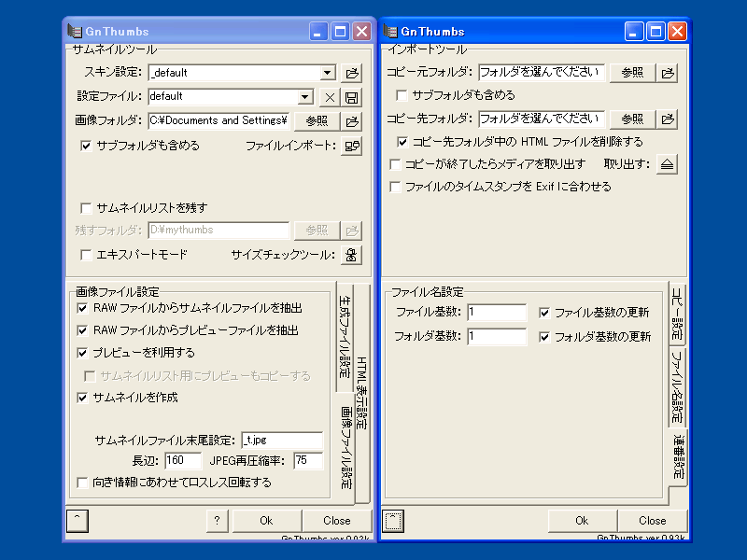747x560 pixels.
Task: Click Close in the left GnThumbs window
Action: point(337,521)
